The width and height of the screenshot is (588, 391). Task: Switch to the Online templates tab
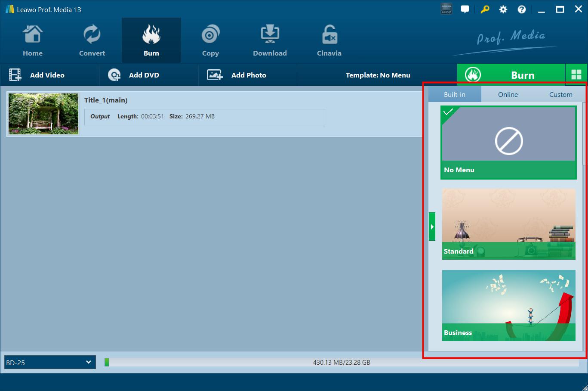pyautogui.click(x=508, y=94)
